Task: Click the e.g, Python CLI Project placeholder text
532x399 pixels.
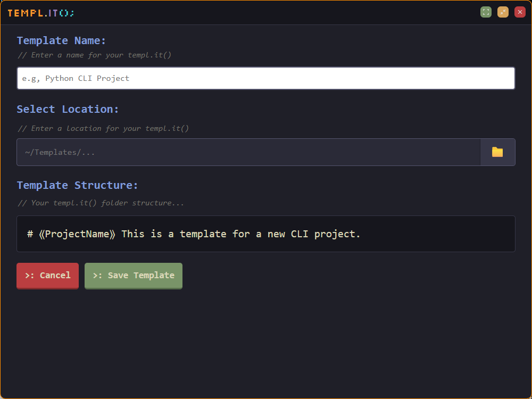Action: [x=77, y=78]
